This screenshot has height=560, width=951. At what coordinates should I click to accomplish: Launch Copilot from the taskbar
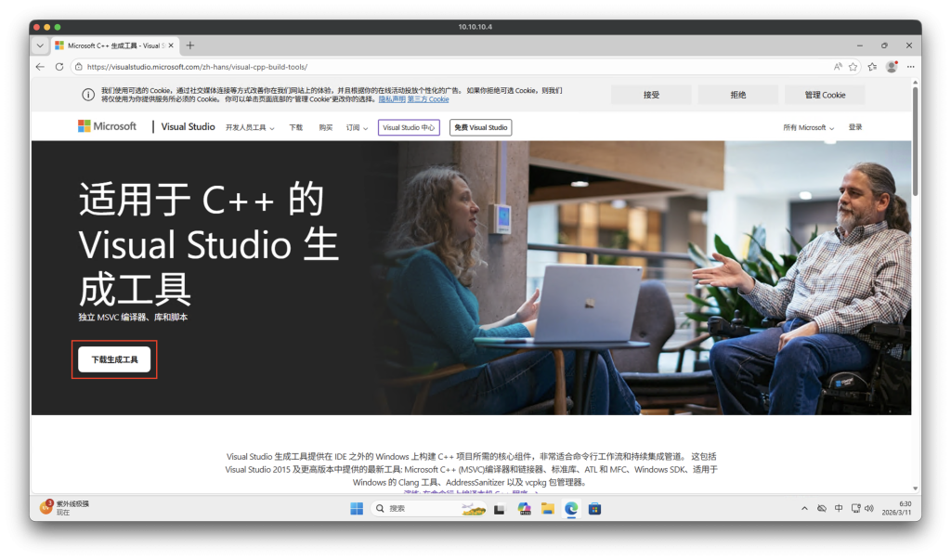(x=523, y=508)
